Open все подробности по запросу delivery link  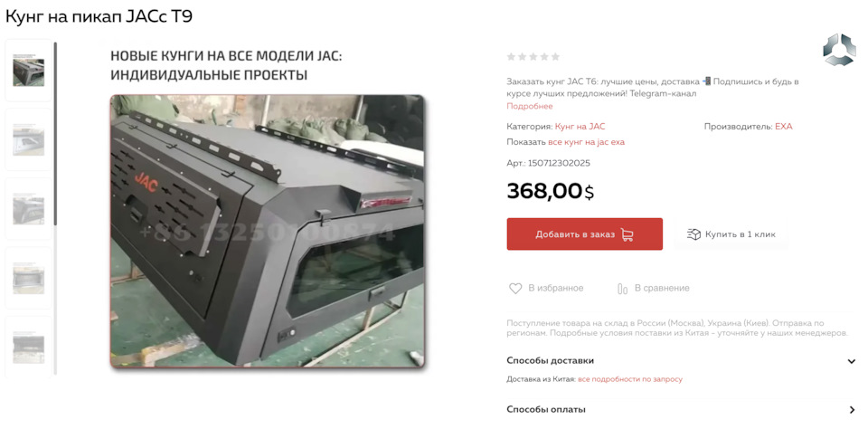click(630, 379)
